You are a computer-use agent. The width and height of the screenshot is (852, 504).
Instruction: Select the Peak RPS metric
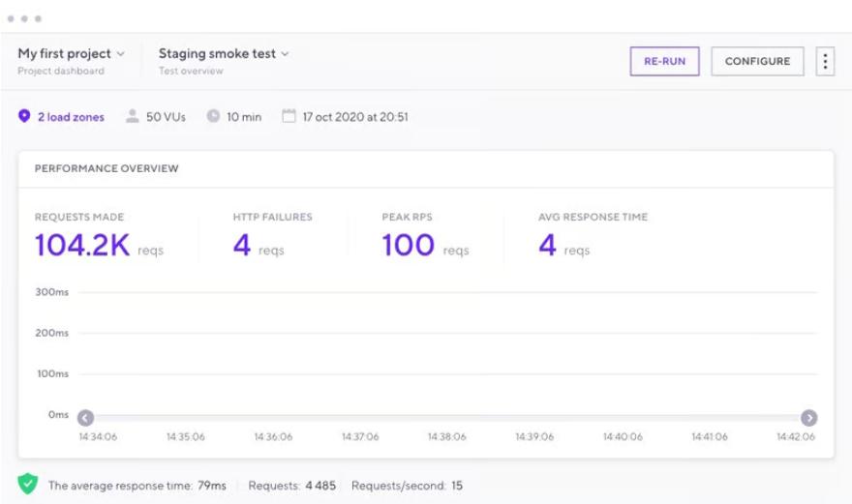point(408,246)
